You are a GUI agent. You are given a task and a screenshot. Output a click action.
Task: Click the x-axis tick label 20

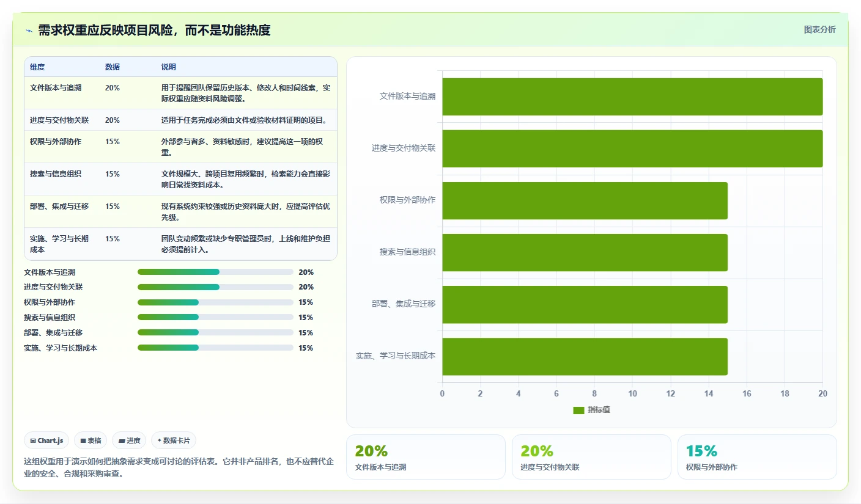pyautogui.click(x=822, y=393)
